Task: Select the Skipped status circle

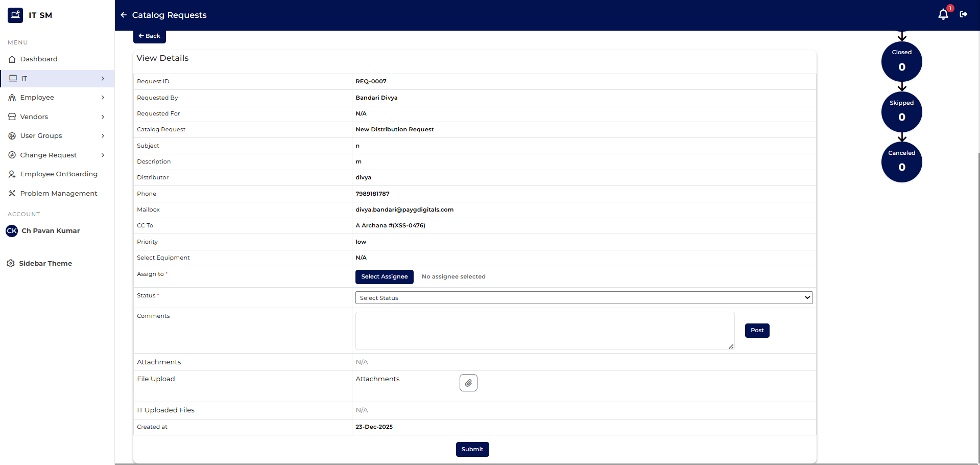Action: [x=901, y=111]
